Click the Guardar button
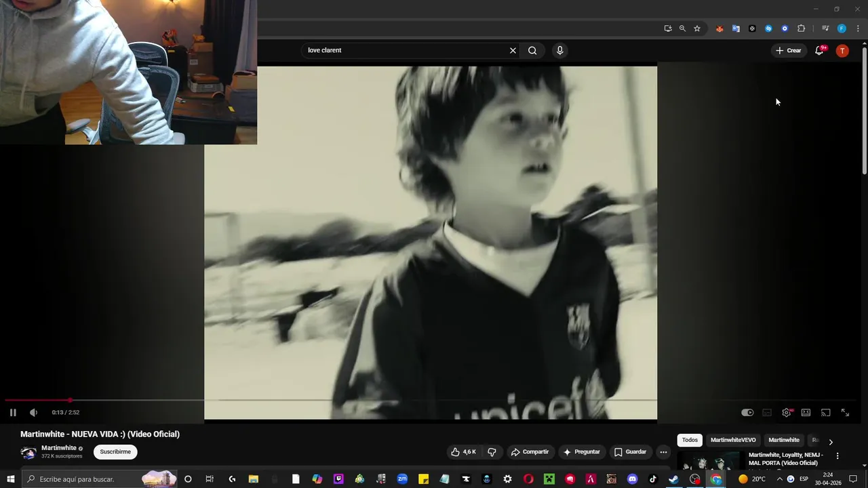 (630, 452)
